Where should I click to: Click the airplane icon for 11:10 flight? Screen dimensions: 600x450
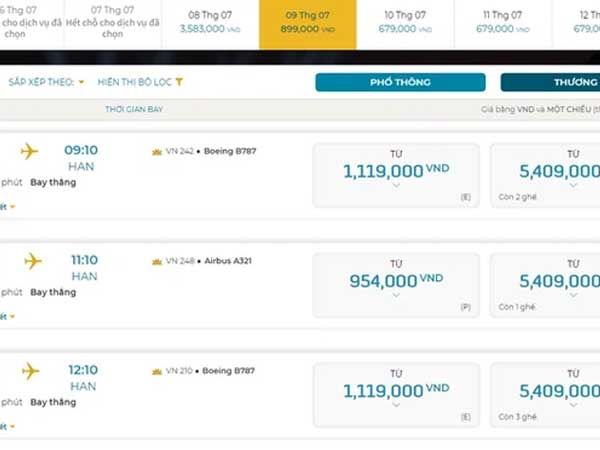(33, 261)
